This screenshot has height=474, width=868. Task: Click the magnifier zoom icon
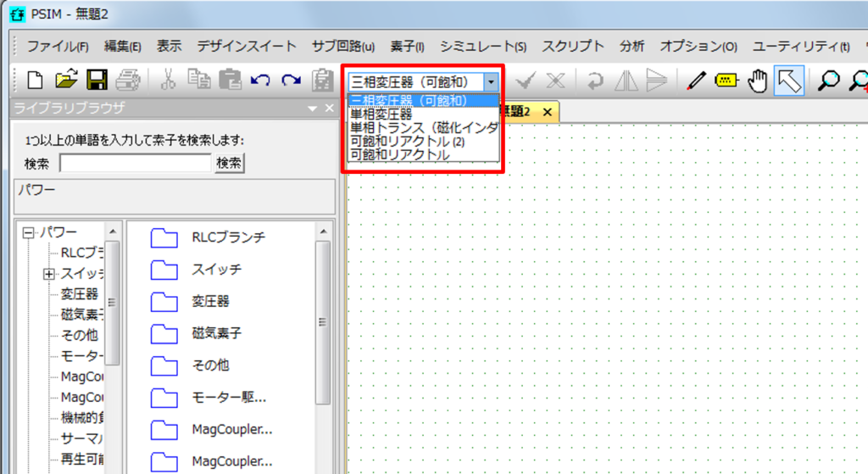(828, 81)
